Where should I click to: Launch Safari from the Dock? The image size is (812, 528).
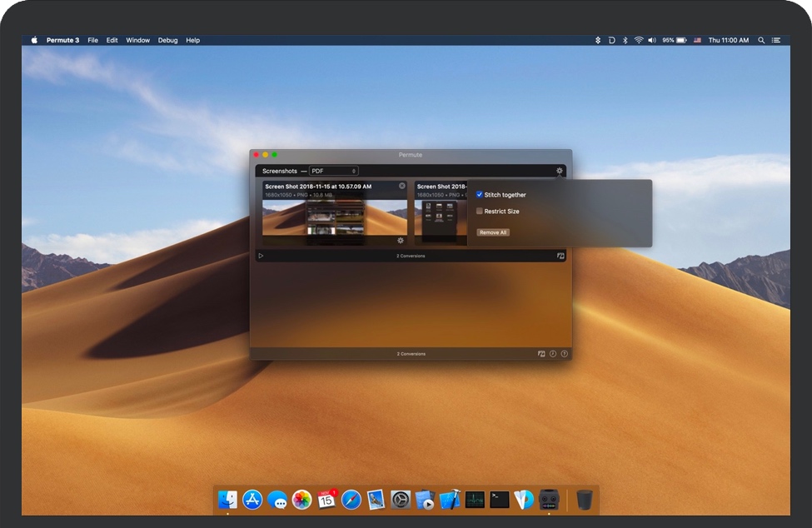click(351, 500)
